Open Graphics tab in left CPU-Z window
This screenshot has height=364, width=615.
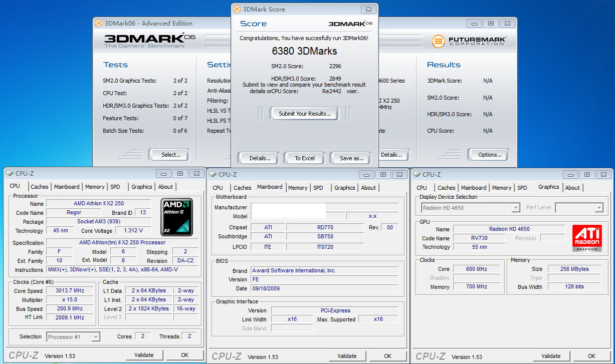(142, 187)
